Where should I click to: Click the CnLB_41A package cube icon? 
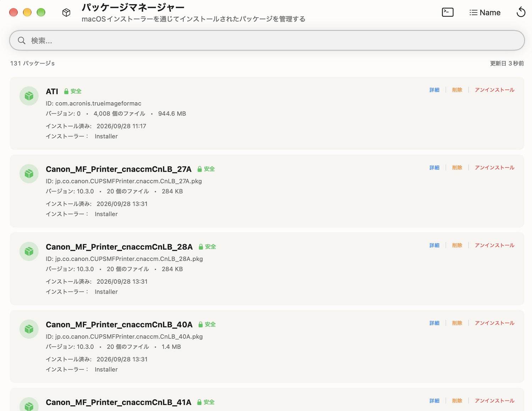[29, 404]
